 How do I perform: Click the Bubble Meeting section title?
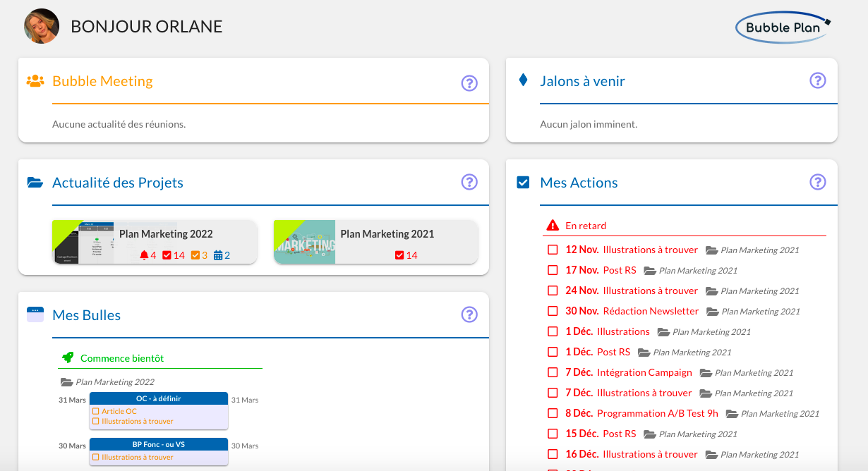click(102, 81)
